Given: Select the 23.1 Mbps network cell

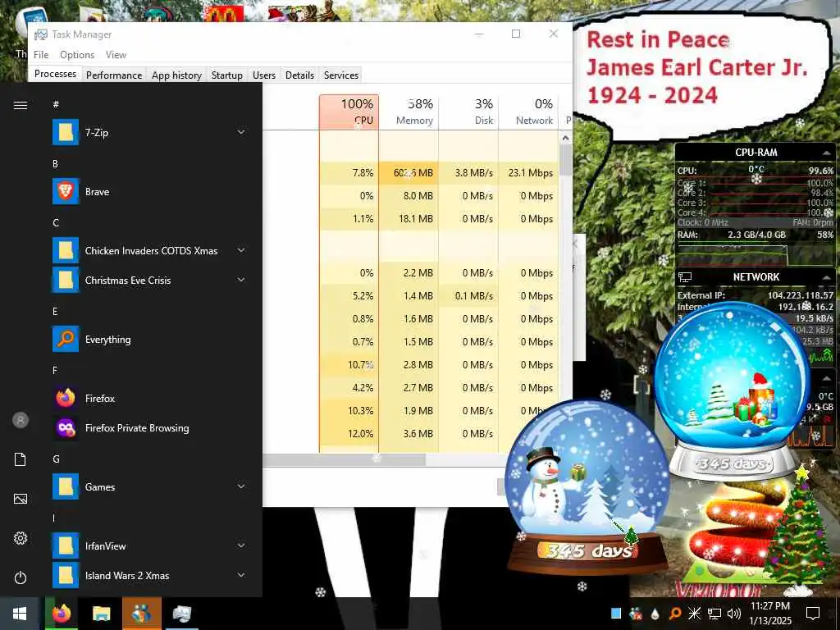Looking at the screenshot, I should point(528,173).
